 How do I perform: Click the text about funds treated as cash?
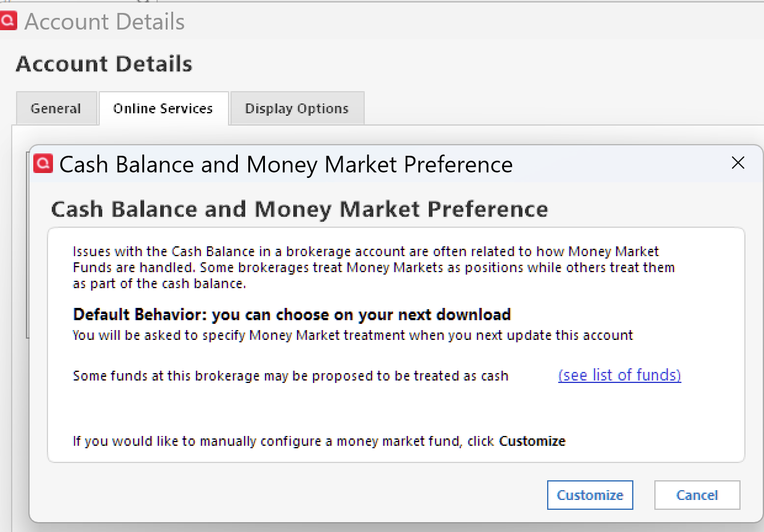(291, 376)
